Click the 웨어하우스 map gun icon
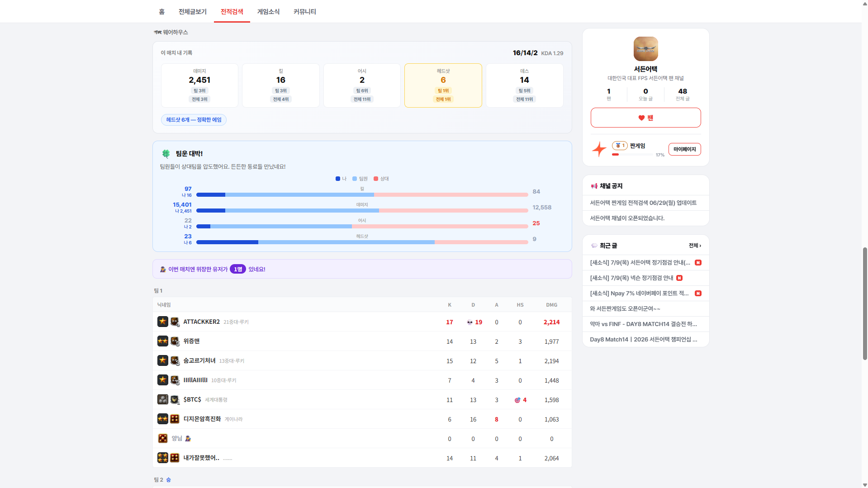 (x=157, y=32)
